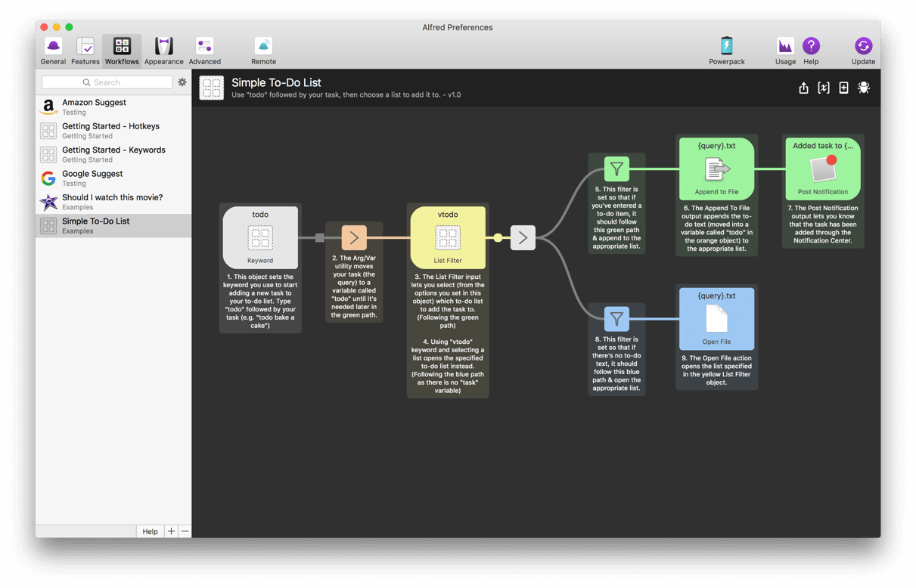Image resolution: width=916 pixels, height=588 pixels.
Task: Add a new workflow with the plus button
Action: pyautogui.click(x=171, y=531)
